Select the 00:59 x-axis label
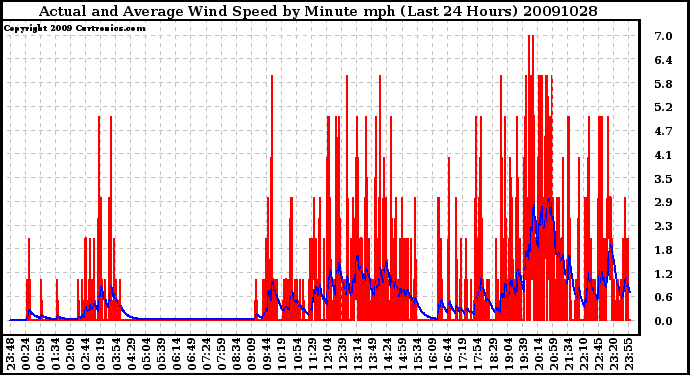This screenshot has width=690, height=375. (x=40, y=354)
